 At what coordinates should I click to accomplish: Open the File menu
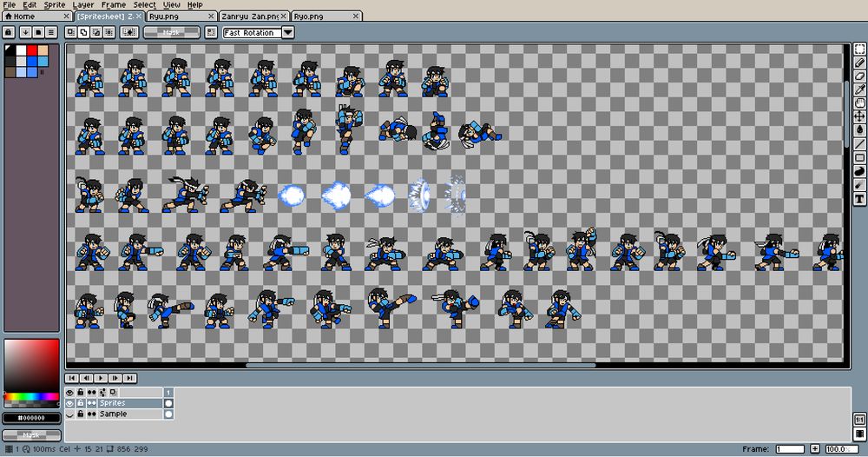[10, 4]
